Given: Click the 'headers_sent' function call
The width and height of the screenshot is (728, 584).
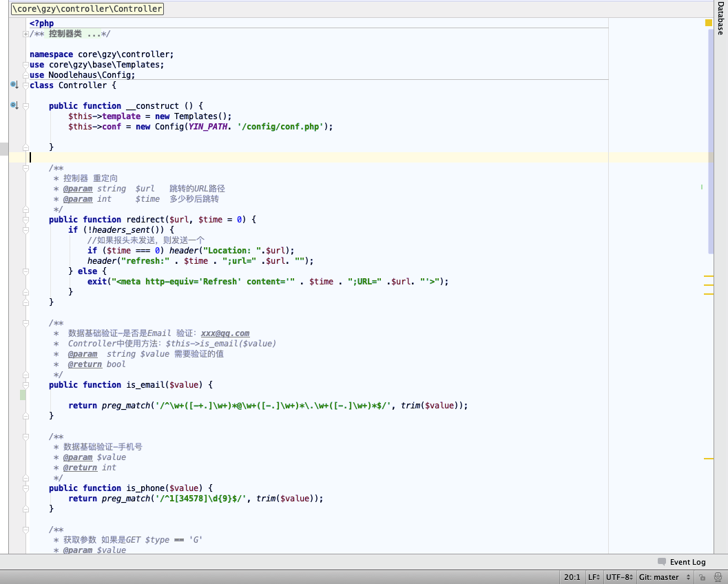Looking at the screenshot, I should (x=122, y=230).
